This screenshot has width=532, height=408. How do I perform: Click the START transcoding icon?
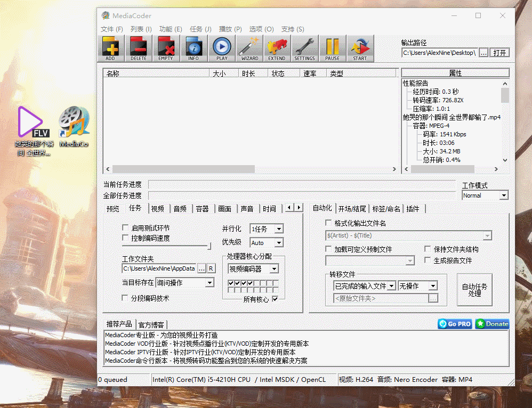(x=360, y=48)
